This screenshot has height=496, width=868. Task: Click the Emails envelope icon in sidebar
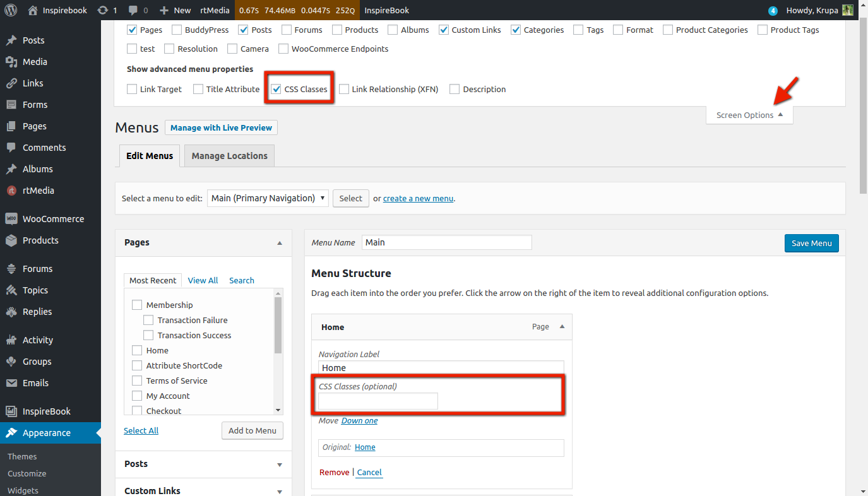click(x=11, y=383)
